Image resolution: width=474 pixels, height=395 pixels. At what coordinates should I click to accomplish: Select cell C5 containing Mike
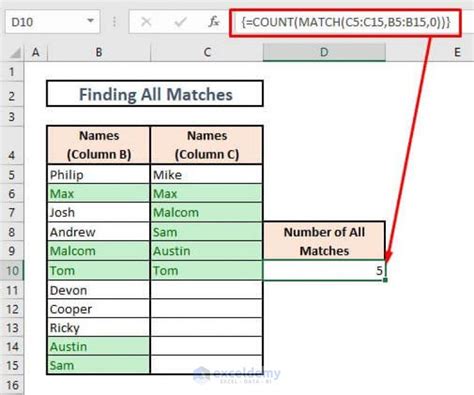tap(207, 174)
